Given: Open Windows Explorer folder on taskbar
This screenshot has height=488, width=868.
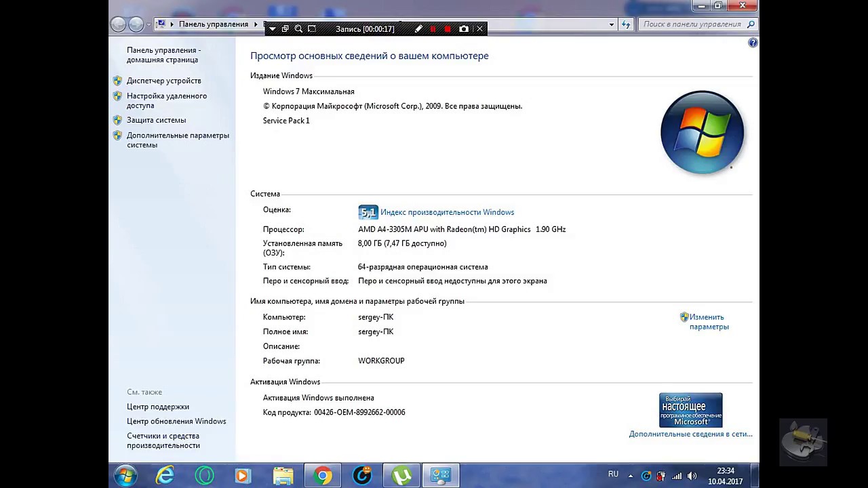Looking at the screenshot, I should point(283,476).
